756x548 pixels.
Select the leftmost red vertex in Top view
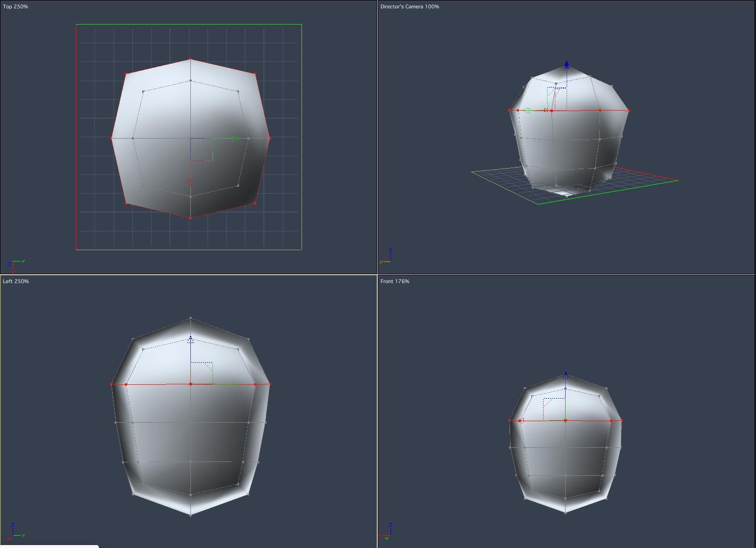tap(111, 139)
